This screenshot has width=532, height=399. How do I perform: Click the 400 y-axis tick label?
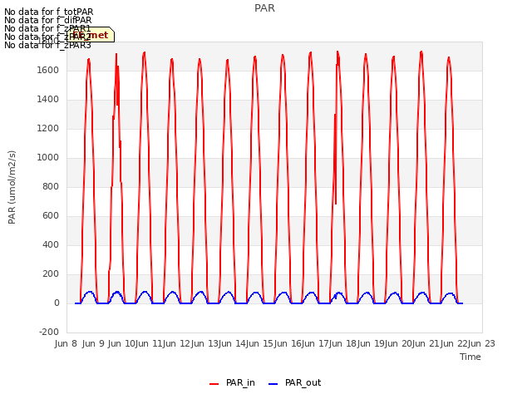coord(51,244)
